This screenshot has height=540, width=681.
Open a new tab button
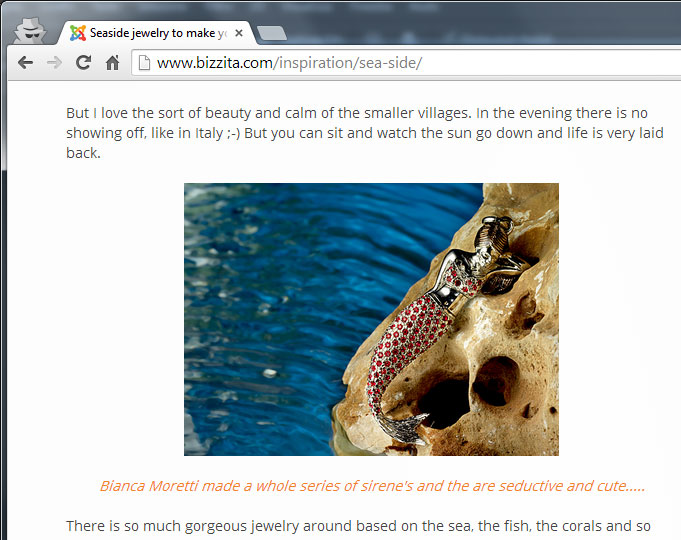click(271, 33)
